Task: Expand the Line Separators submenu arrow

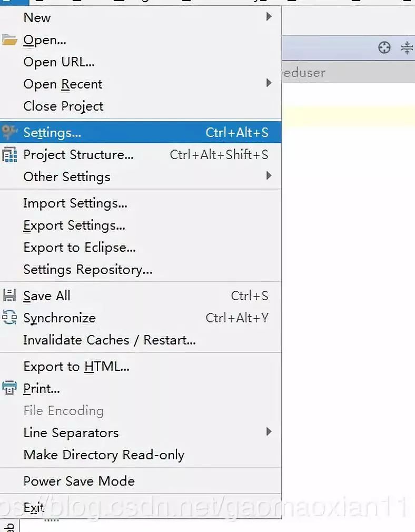Action: pyautogui.click(x=269, y=432)
